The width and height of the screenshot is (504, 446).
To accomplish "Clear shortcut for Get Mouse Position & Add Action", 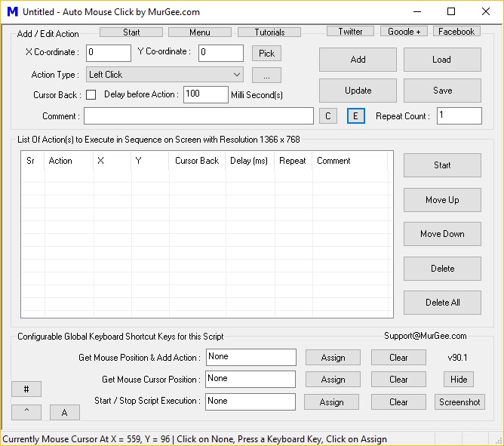I will (x=398, y=358).
